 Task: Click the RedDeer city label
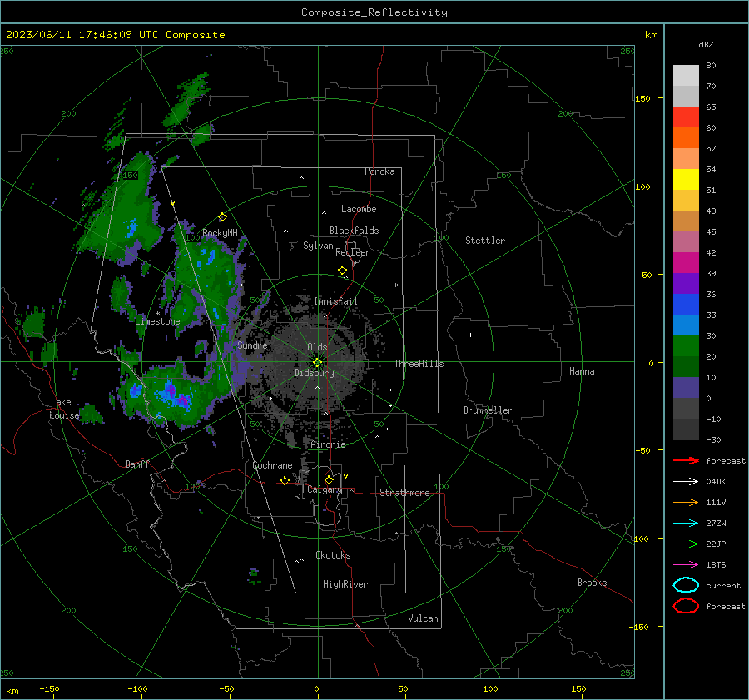pos(353,252)
